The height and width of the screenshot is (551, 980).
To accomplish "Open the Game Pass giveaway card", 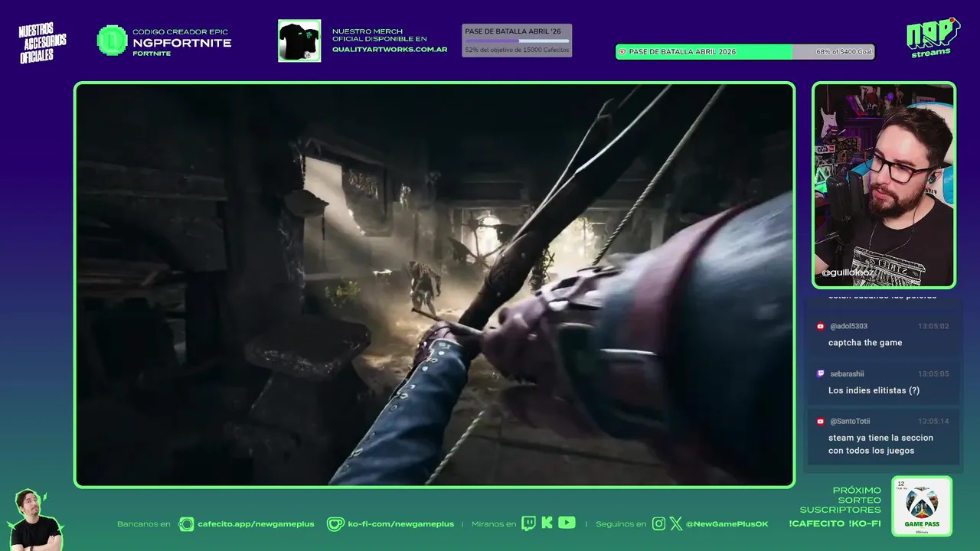I will (x=922, y=506).
